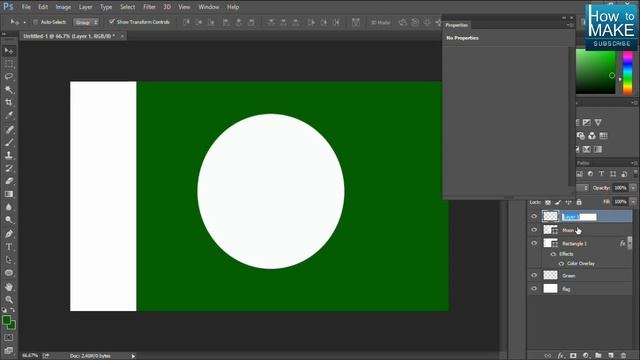This screenshot has width=640, height=360.
Task: Open the blend mode dropdown
Action: point(583,188)
